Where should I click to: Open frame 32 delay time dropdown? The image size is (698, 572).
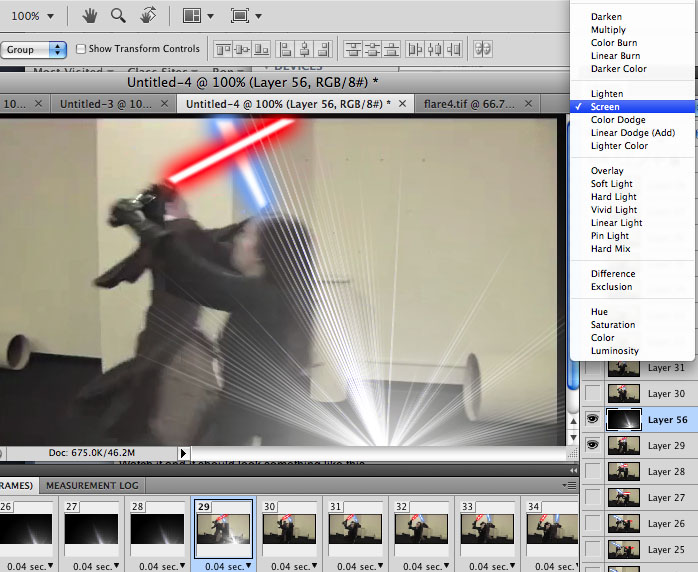[x=446, y=566]
